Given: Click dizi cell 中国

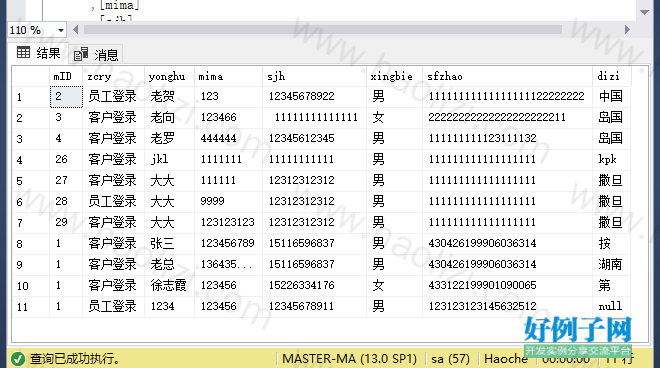Looking at the screenshot, I should (612, 97).
